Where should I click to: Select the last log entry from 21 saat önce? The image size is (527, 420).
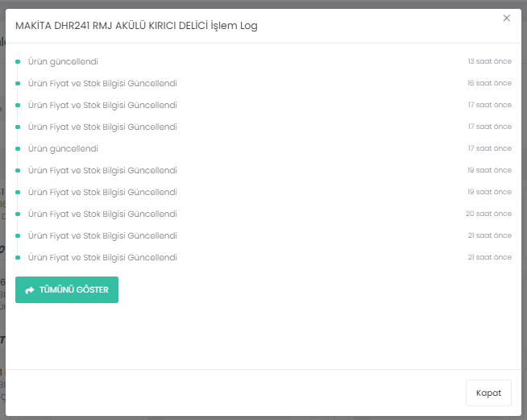tap(102, 257)
